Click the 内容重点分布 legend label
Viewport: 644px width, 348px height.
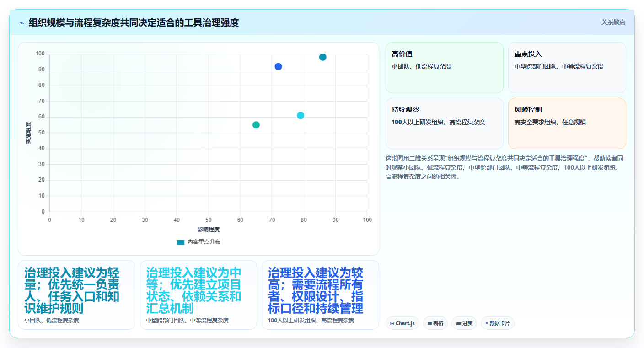coord(204,242)
